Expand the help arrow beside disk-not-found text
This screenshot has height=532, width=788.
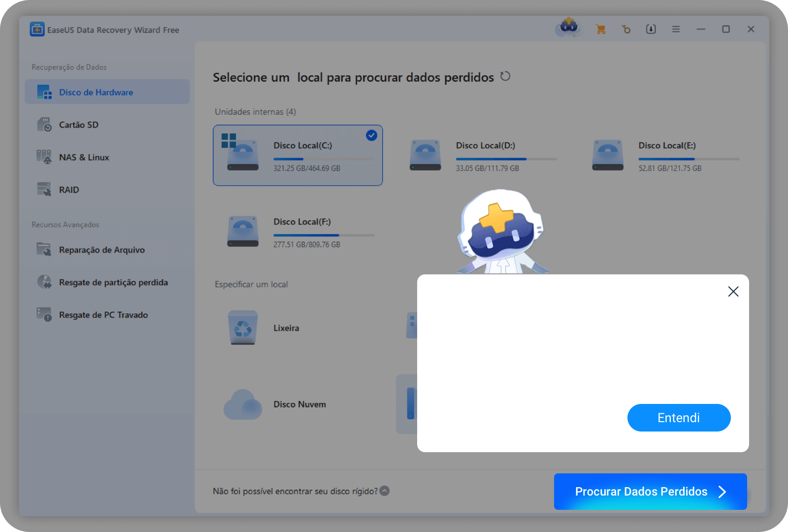385,491
